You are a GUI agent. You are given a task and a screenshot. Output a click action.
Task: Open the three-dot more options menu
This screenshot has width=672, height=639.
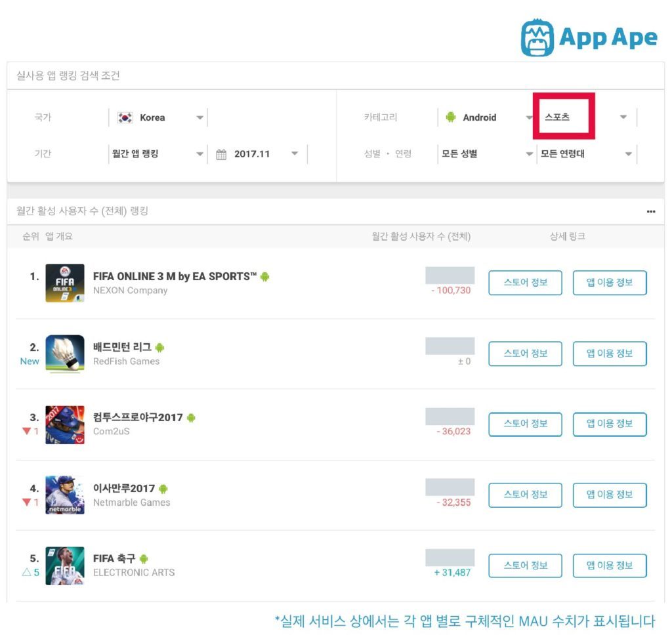click(651, 211)
